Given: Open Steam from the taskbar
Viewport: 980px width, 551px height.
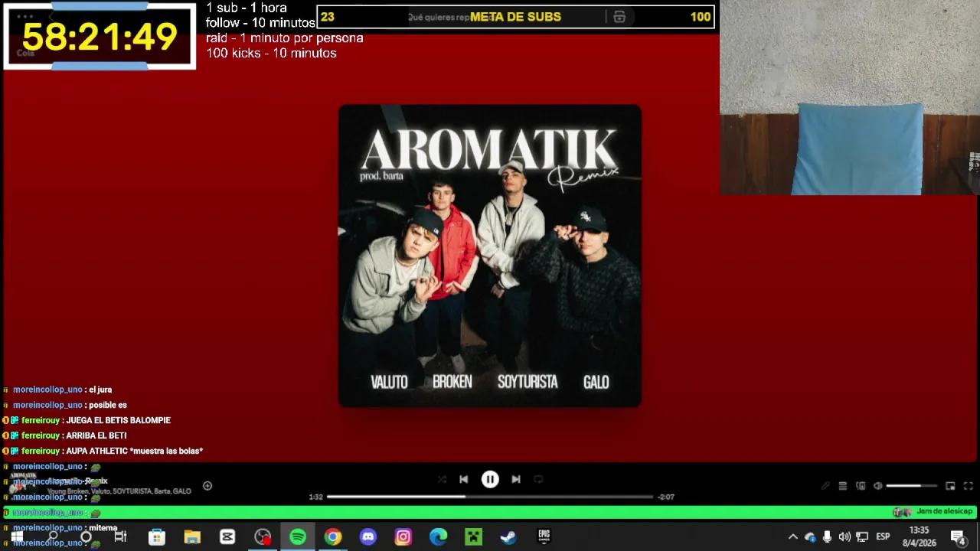Looking at the screenshot, I should coord(508,536).
